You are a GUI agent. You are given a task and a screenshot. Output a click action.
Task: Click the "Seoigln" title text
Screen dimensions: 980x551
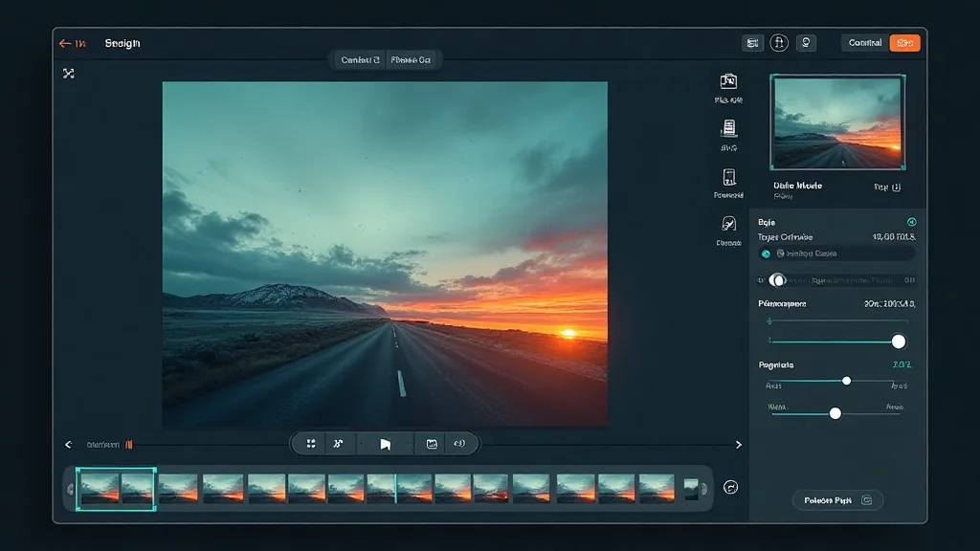click(122, 44)
